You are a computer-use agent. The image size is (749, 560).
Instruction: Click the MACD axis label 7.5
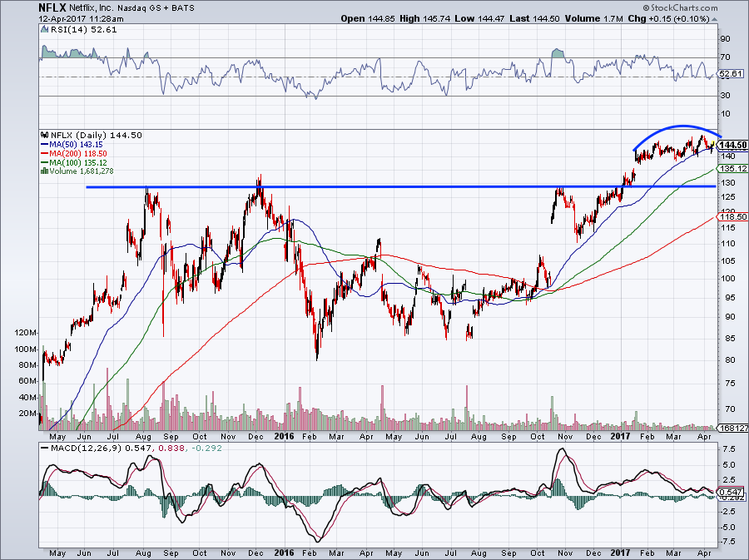click(728, 449)
